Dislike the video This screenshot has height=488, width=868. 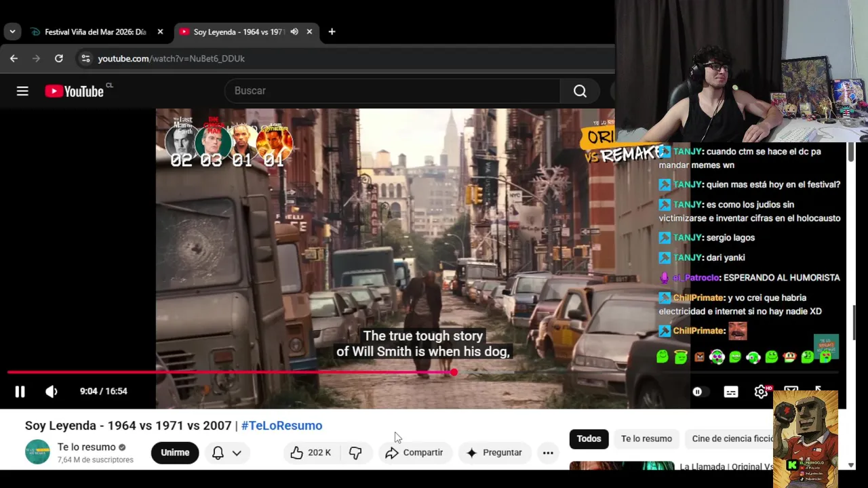[x=355, y=453]
